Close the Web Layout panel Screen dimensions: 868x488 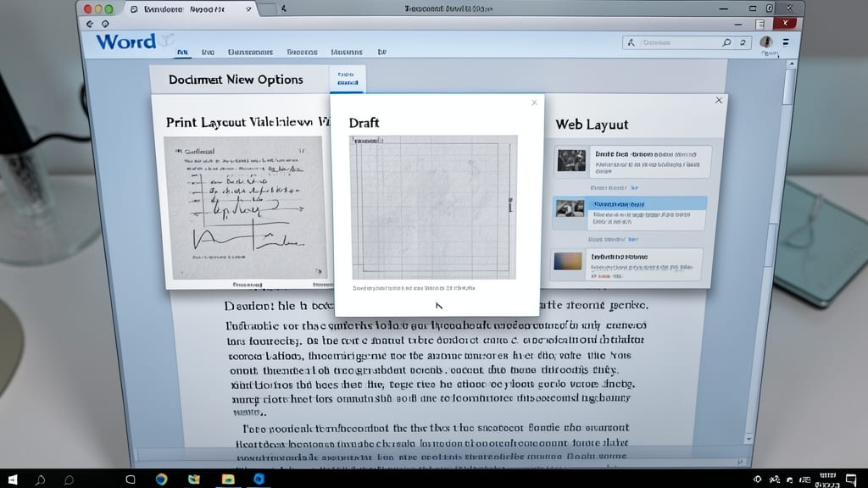click(719, 100)
